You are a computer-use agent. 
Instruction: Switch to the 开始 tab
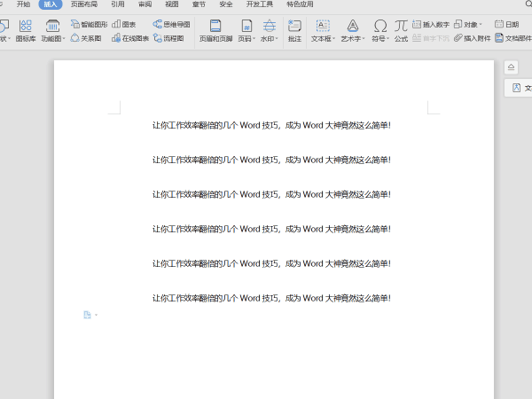(23, 4)
